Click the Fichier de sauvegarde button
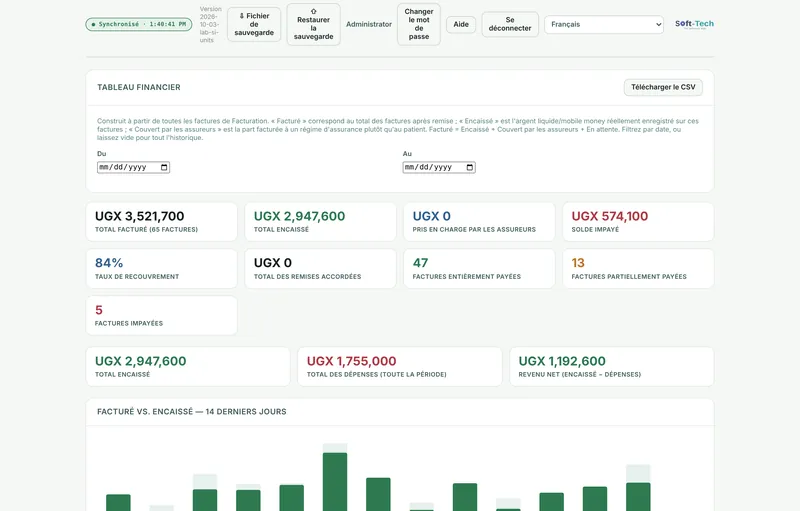The width and height of the screenshot is (800, 511). click(254, 24)
